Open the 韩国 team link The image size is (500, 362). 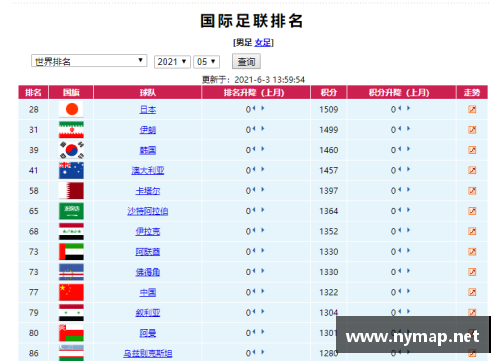pos(148,150)
